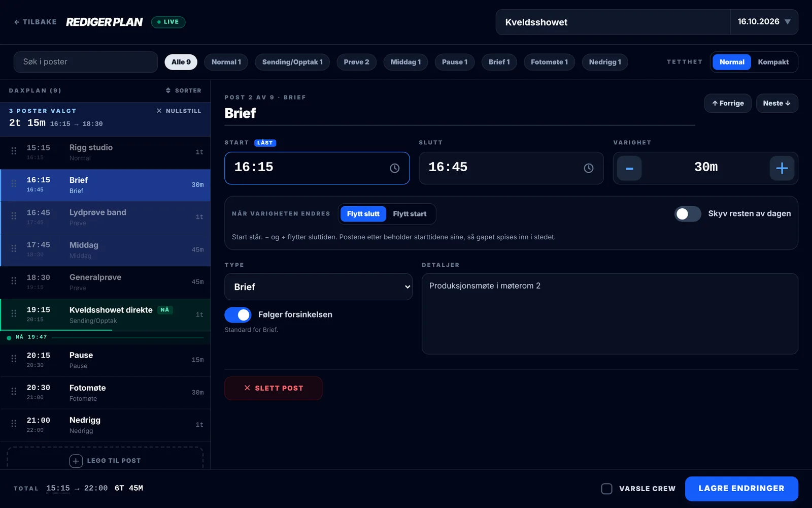This screenshot has height=508, width=812.
Task: Increase duration with the plus button
Action: pos(782,168)
